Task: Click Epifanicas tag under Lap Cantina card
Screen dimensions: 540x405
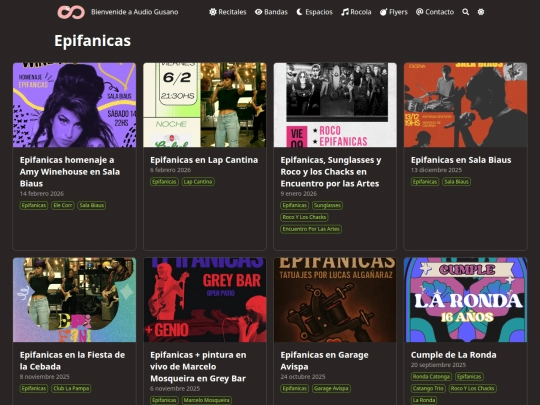Action: click(164, 181)
